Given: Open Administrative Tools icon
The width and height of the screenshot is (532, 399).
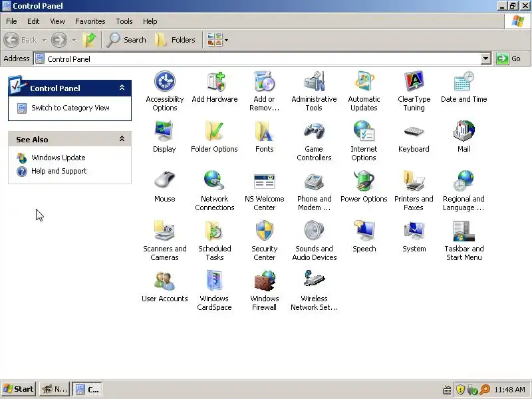Looking at the screenshot, I should pos(314,82).
